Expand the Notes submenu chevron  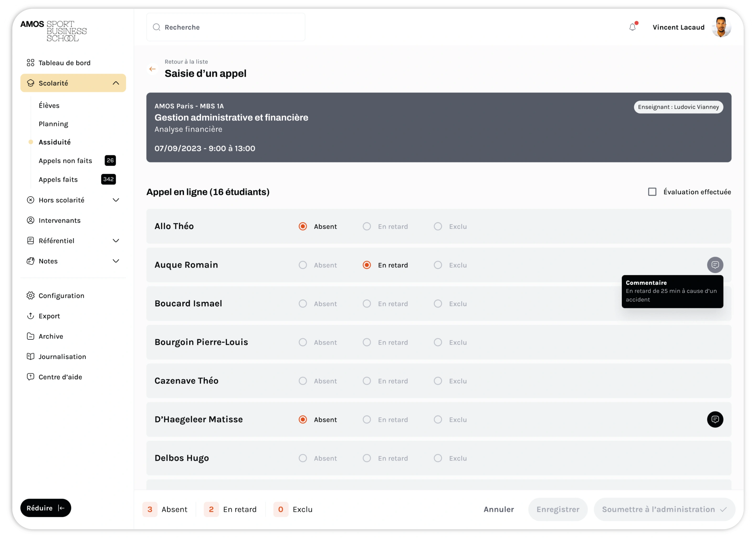coord(116,261)
